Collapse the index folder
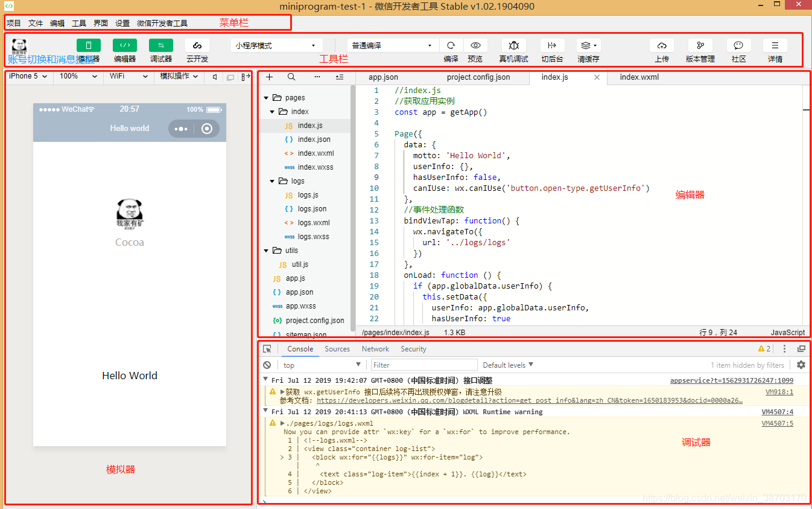The height and width of the screenshot is (509, 812). pyautogui.click(x=272, y=112)
